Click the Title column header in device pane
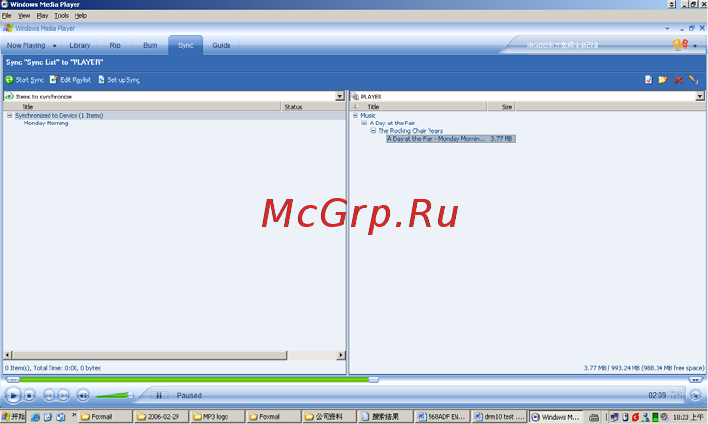The height and width of the screenshot is (424, 708). [424, 107]
